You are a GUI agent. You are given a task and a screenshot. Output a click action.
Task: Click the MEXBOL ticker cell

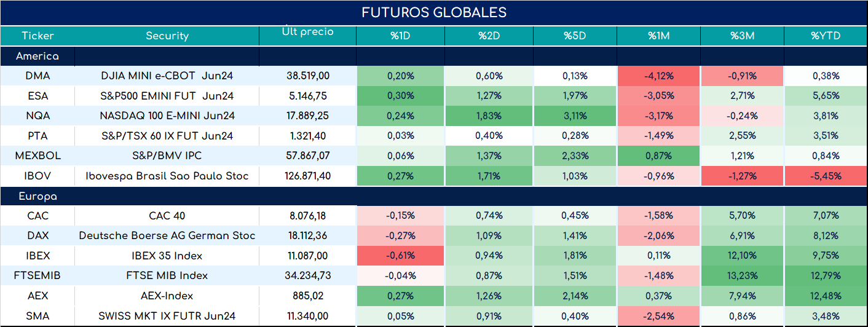(x=37, y=156)
